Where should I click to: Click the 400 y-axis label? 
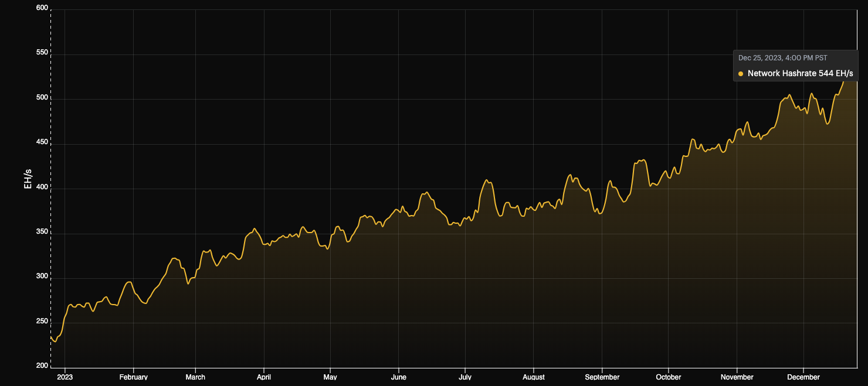click(x=42, y=186)
